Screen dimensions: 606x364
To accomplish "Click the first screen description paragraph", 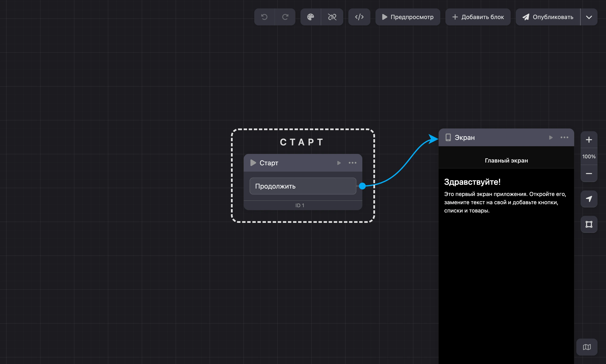I will coord(505,202).
